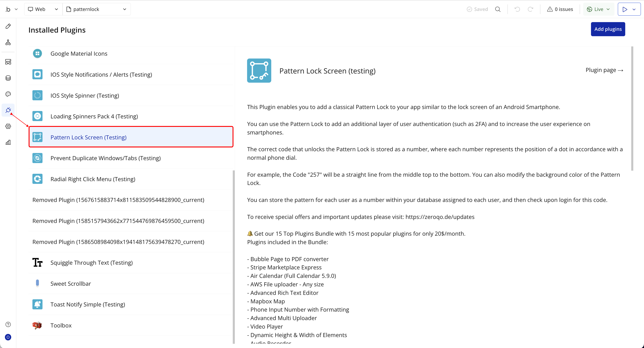Click the Add plugins button
644x348 pixels.
tap(608, 29)
